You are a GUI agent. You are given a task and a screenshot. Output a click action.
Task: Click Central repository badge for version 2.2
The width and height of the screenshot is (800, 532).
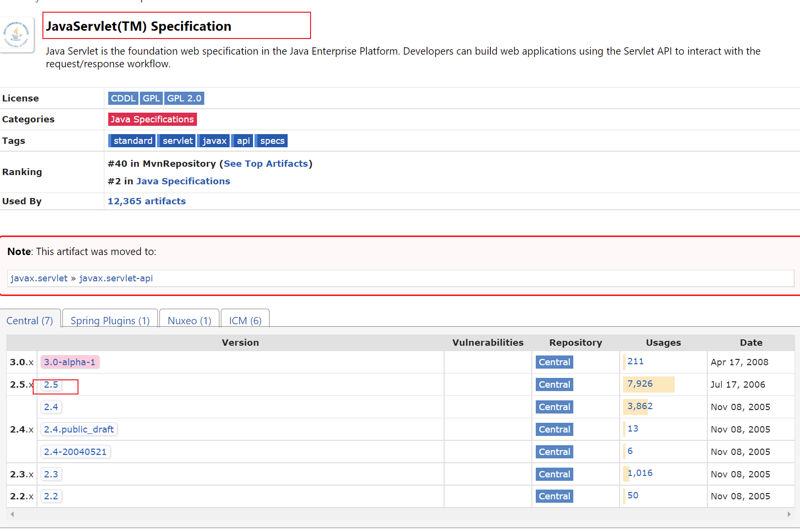click(554, 496)
